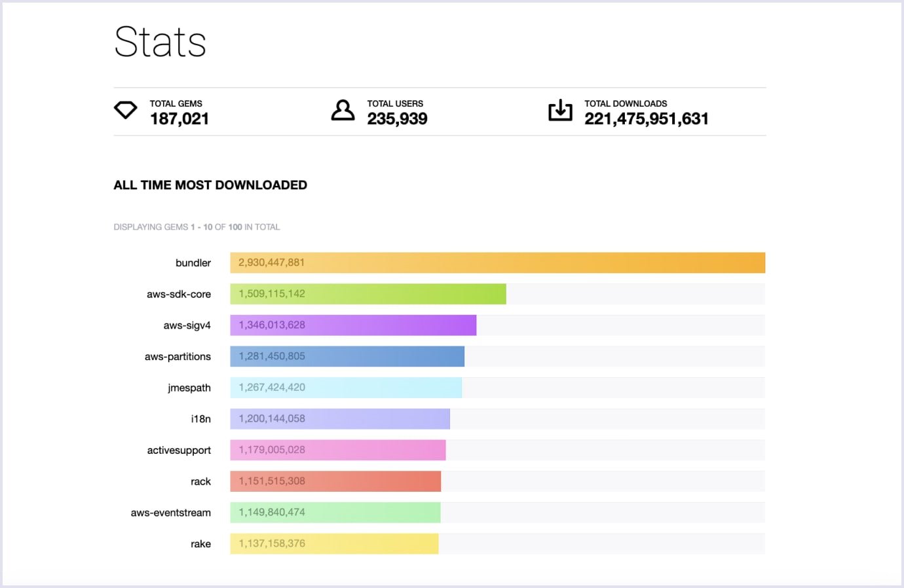Viewport: 904px width, 588px height.
Task: Click the total downloads number 221,475,951,631
Action: (646, 119)
